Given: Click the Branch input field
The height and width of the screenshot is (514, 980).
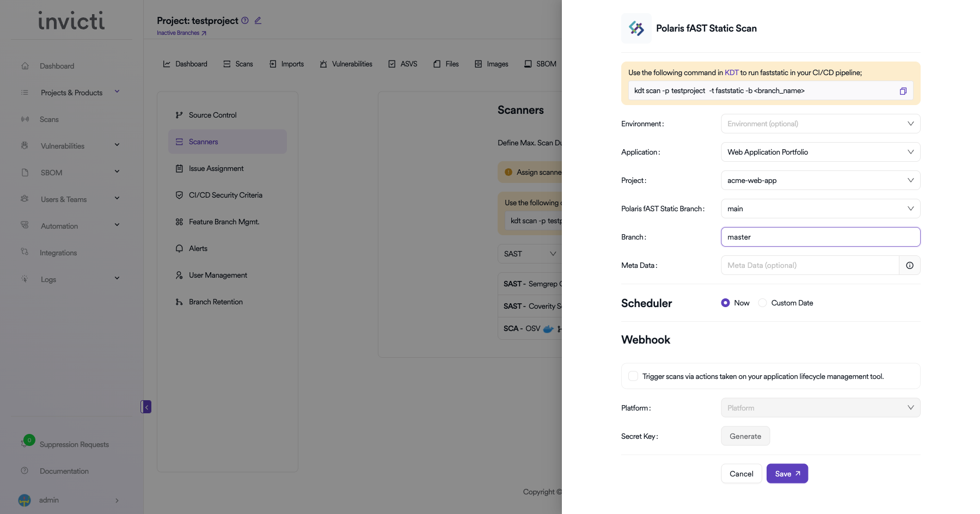Looking at the screenshot, I should [x=820, y=237].
